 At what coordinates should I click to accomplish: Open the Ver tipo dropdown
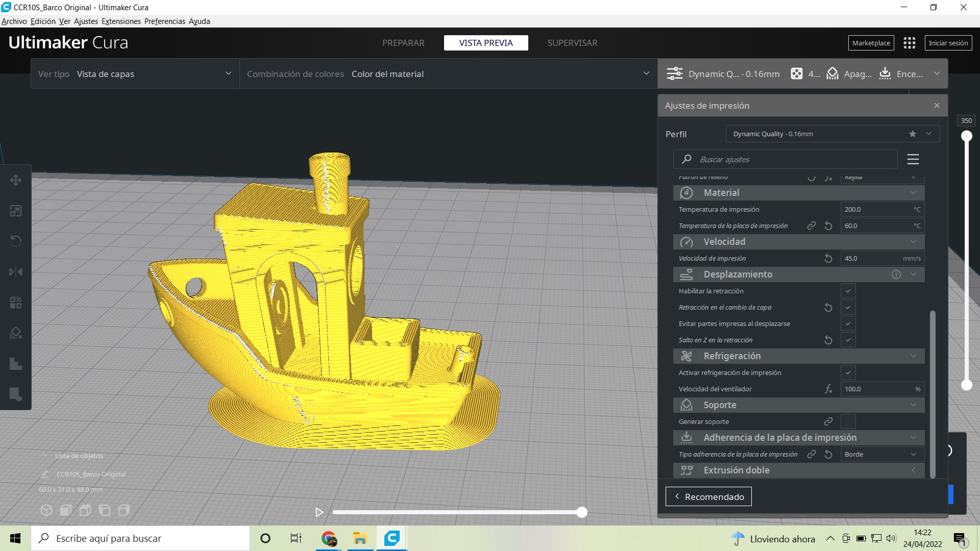pos(135,74)
